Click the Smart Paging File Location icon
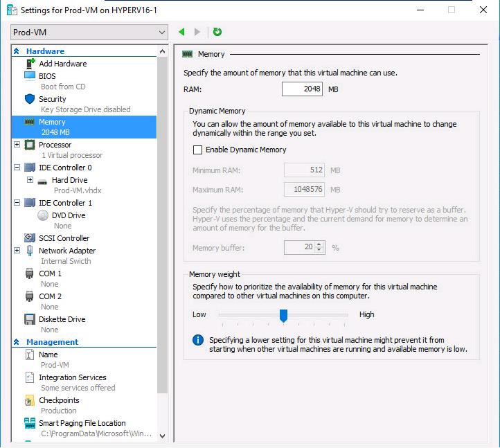Screen dimensions: 500x448 pos(30,424)
